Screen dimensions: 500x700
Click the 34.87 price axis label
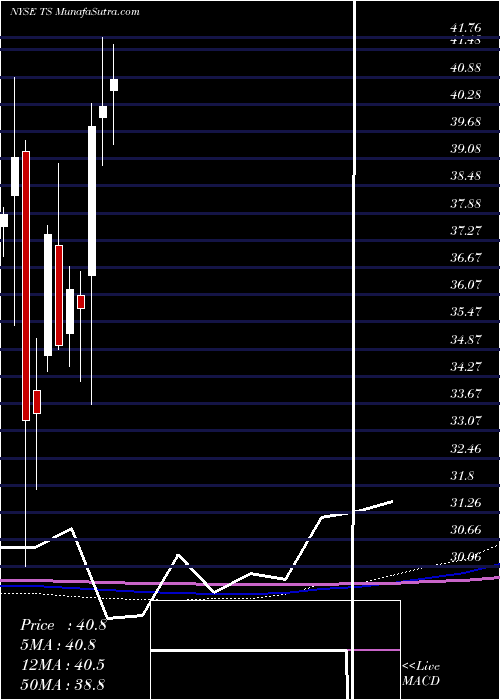pos(466,339)
